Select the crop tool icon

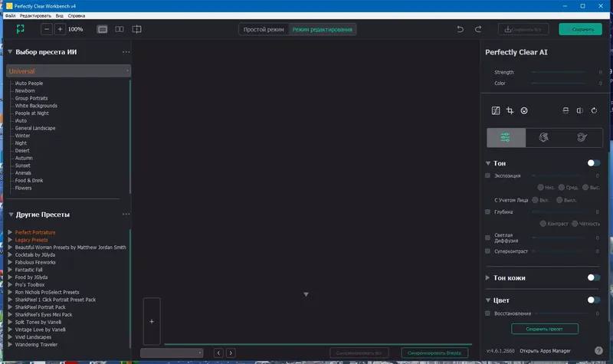(510, 110)
